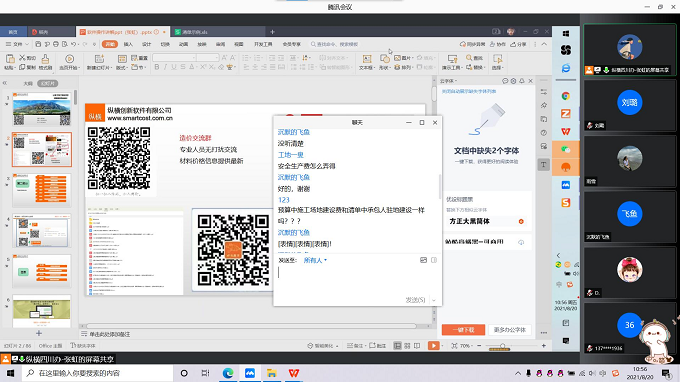Click the blue link atop the fonts panel

click(469, 91)
